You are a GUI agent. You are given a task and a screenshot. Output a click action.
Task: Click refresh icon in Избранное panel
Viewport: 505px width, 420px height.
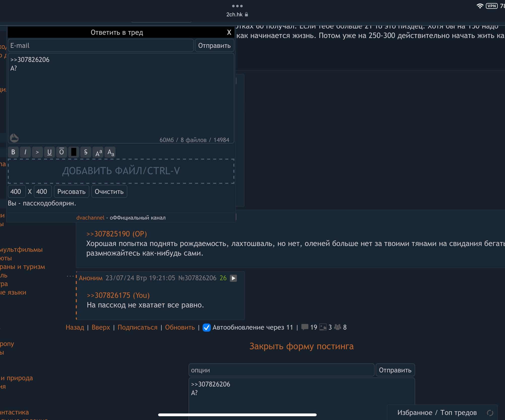pos(490,413)
